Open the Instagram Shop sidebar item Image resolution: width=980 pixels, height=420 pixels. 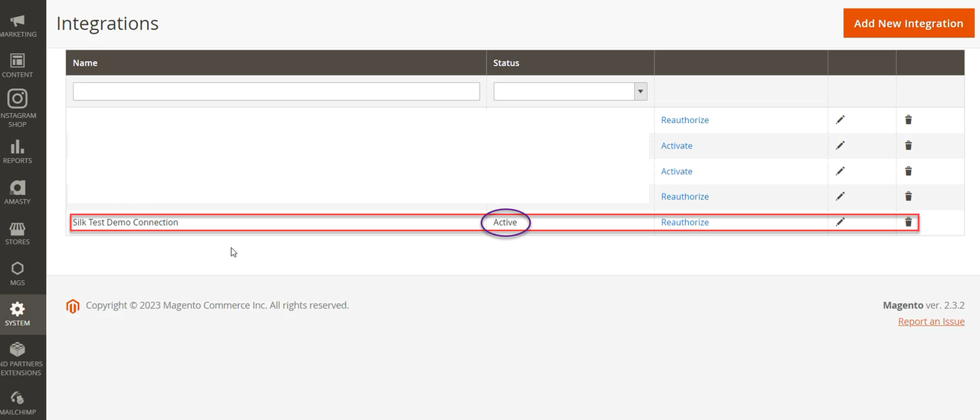[18, 108]
